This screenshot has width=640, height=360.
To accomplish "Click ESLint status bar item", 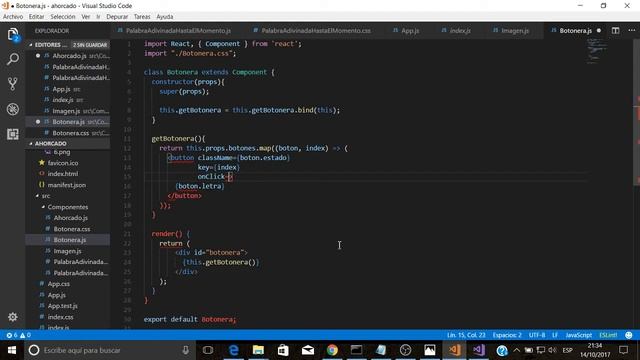I will click(608, 335).
